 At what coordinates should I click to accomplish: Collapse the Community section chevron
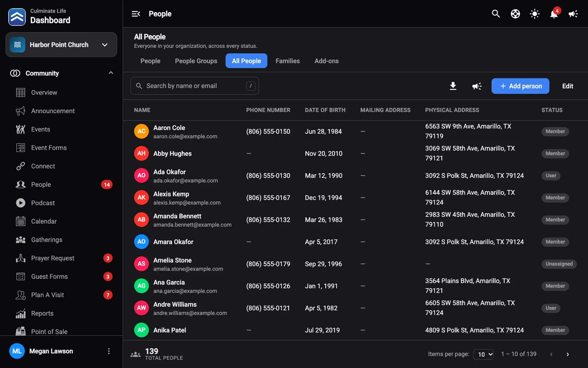coord(111,73)
